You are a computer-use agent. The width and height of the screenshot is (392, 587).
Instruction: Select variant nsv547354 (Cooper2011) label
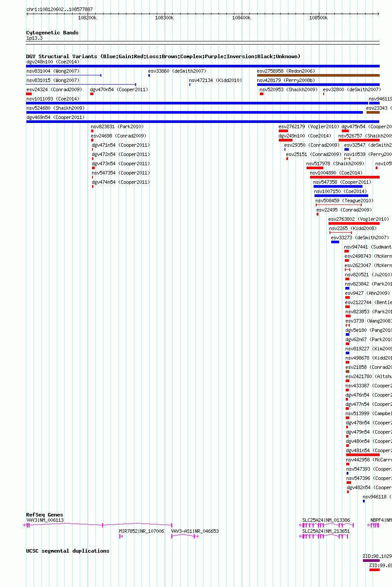point(121,173)
